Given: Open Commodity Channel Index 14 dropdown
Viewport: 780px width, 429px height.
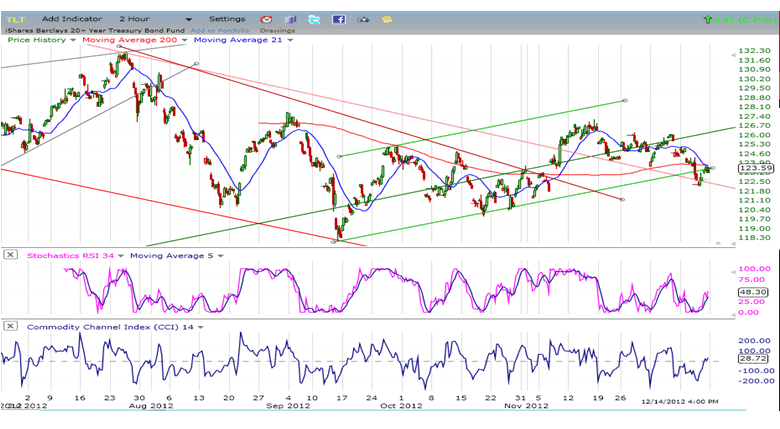Looking at the screenshot, I should click(x=199, y=327).
